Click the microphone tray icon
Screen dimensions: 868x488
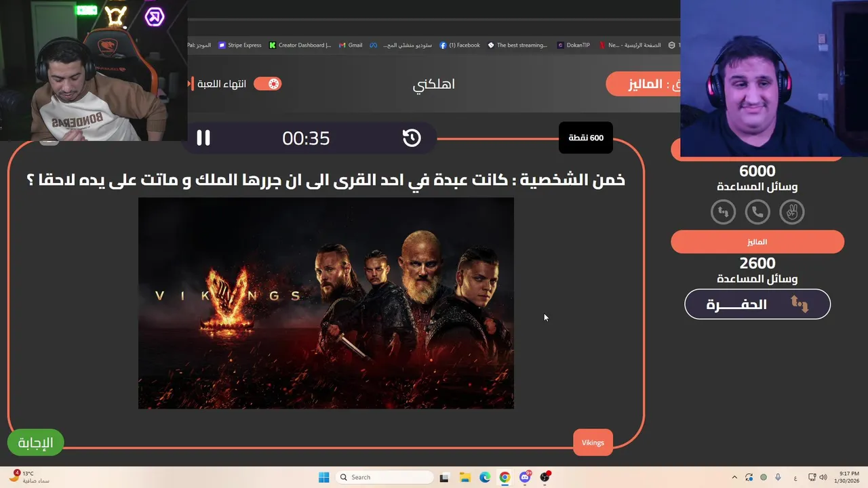778,477
